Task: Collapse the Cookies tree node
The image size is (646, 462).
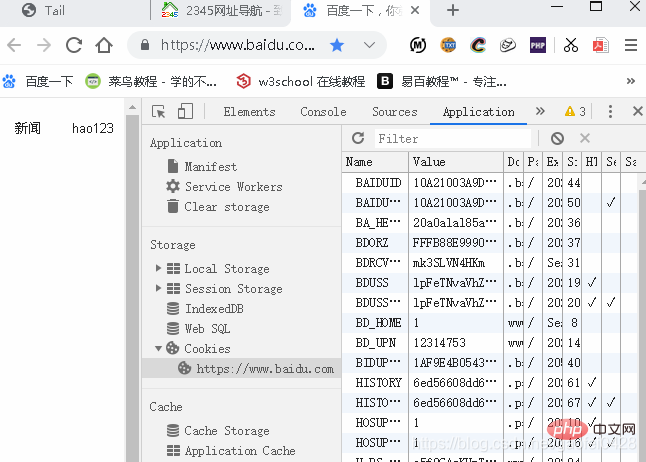Action: click(x=158, y=349)
